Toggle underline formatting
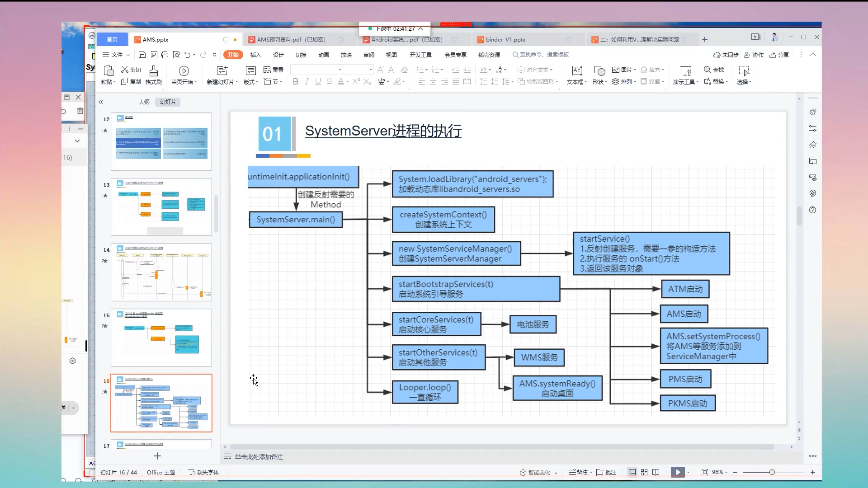Screen dimensions: 868x488 click(318, 82)
